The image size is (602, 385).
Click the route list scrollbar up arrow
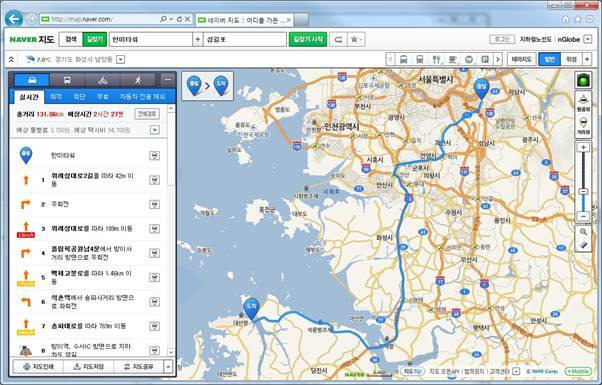click(x=171, y=109)
